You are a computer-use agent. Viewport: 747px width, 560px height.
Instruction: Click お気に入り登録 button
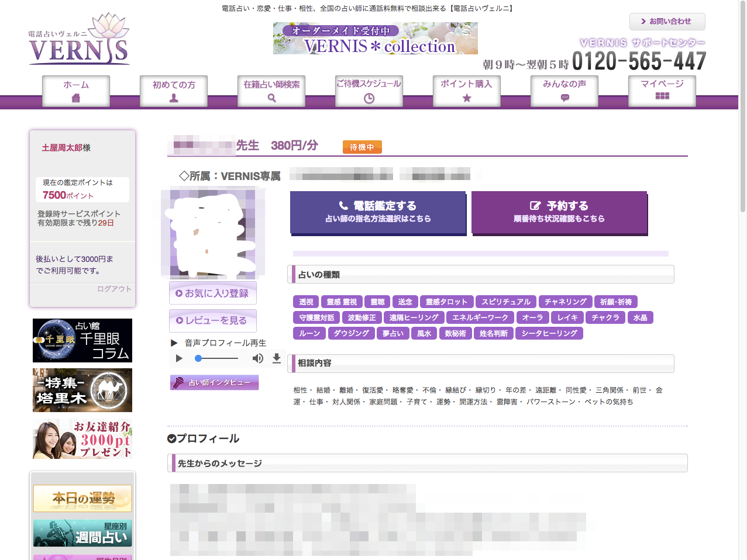coord(213,293)
